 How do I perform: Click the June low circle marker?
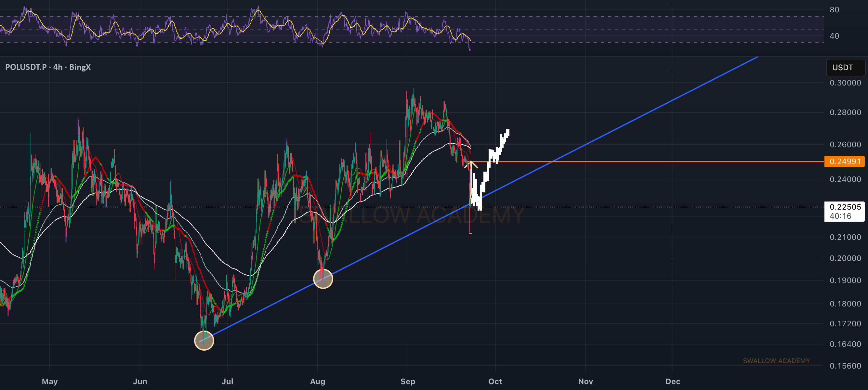coord(204,341)
